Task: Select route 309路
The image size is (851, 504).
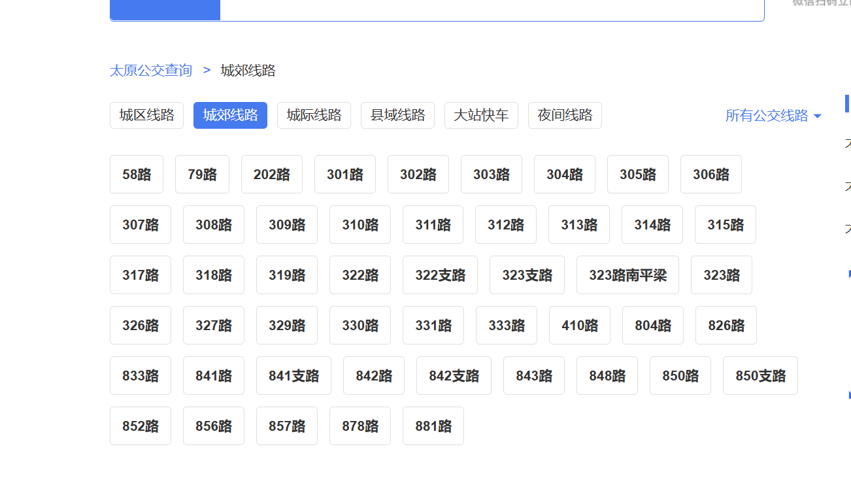Action: pyautogui.click(x=287, y=225)
